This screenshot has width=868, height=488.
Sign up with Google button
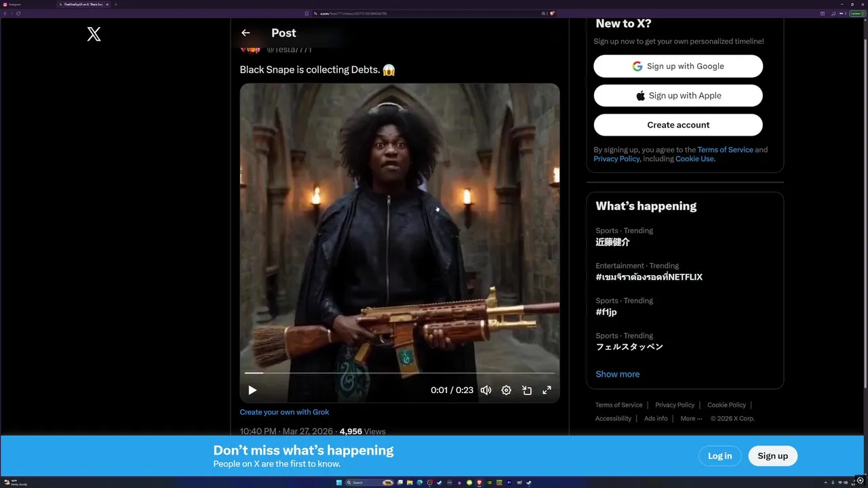coord(678,66)
